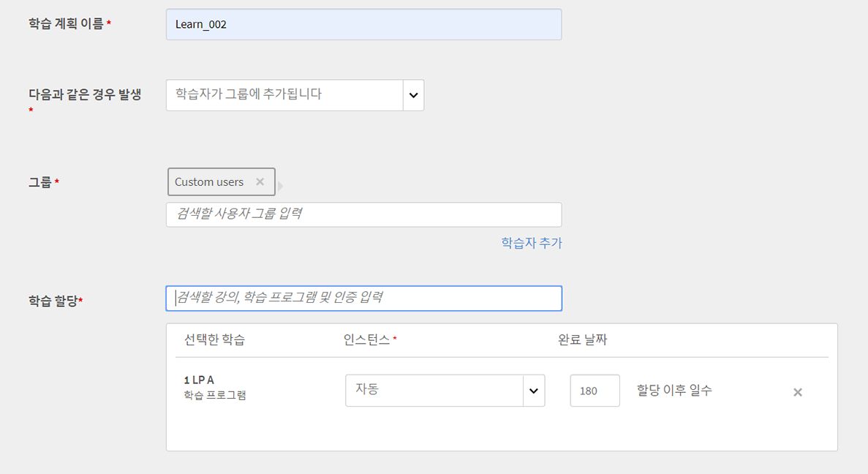Select the Custom users chip label

pos(209,182)
